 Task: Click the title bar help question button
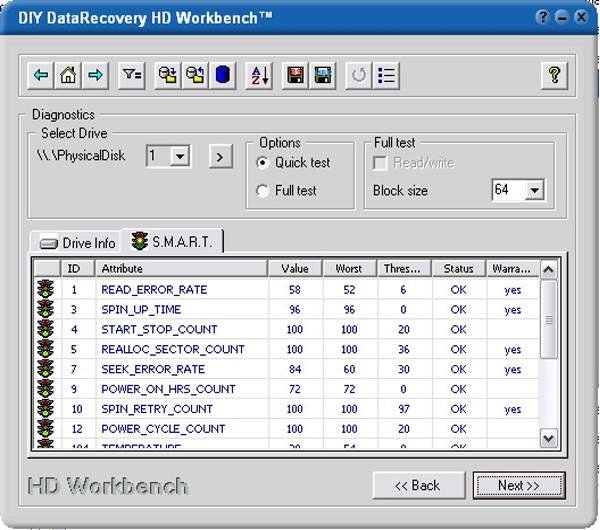[542, 17]
